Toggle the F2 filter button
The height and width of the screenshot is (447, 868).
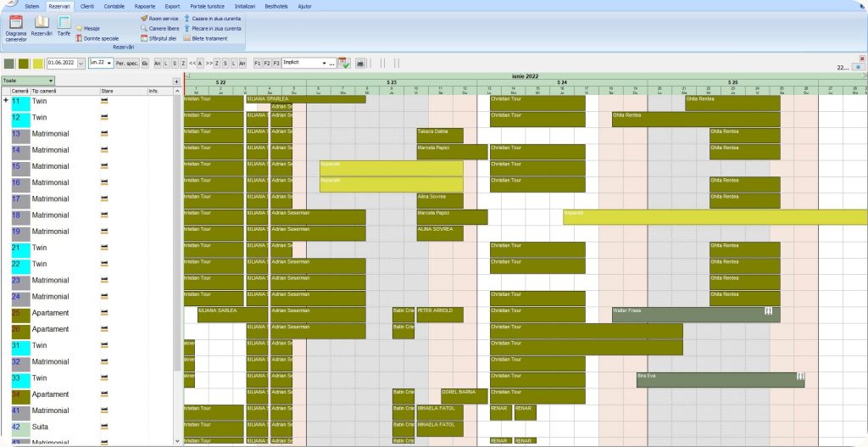(x=266, y=63)
